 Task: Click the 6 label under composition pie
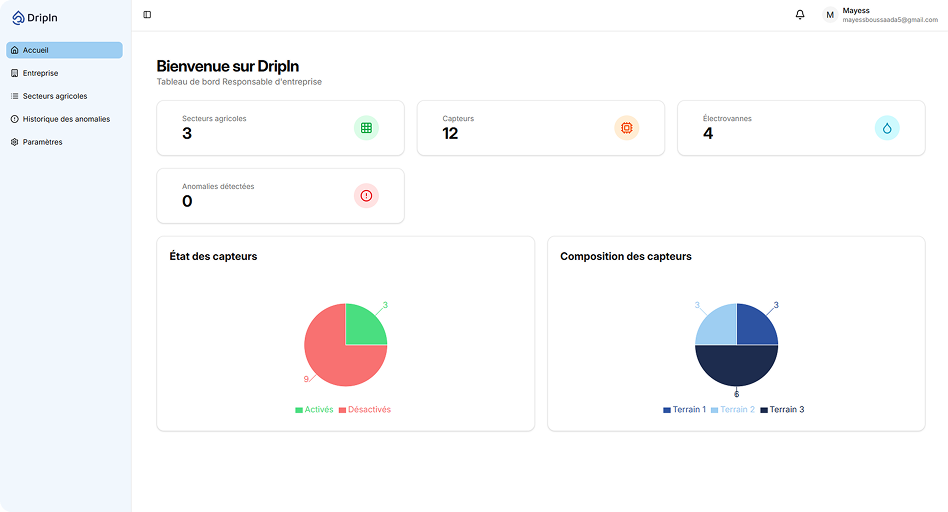coord(736,394)
